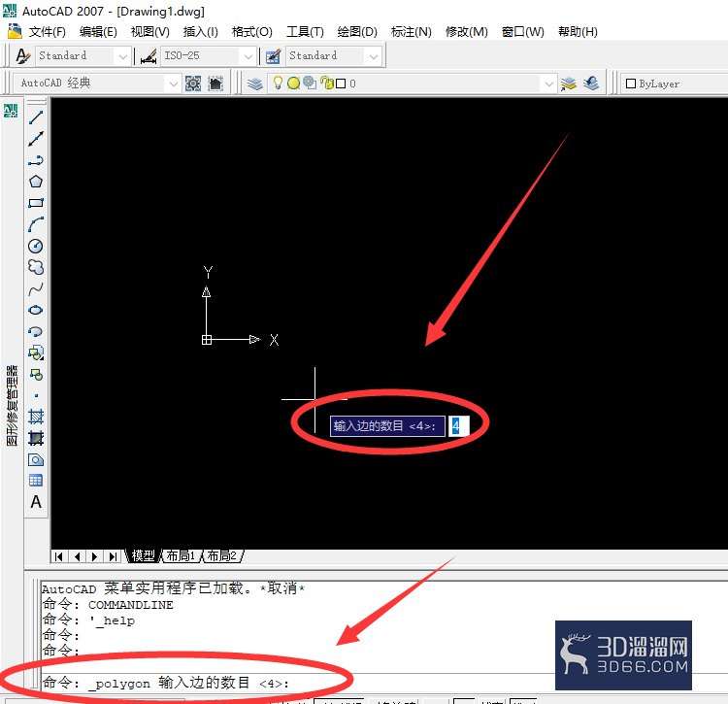Select the Make Block tool

coord(36,374)
